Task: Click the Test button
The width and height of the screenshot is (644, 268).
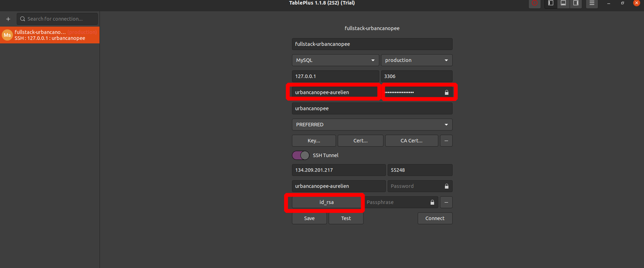Action: 346,218
